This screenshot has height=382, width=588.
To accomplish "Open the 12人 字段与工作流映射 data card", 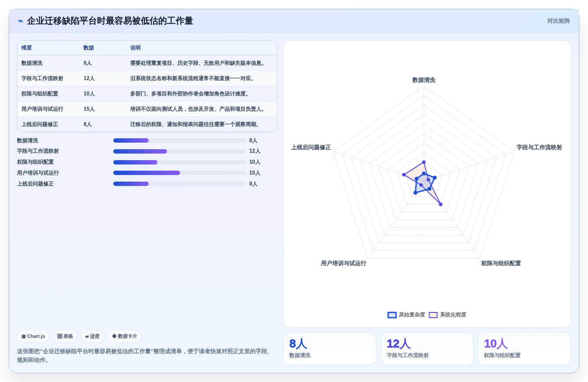I will click(x=427, y=348).
